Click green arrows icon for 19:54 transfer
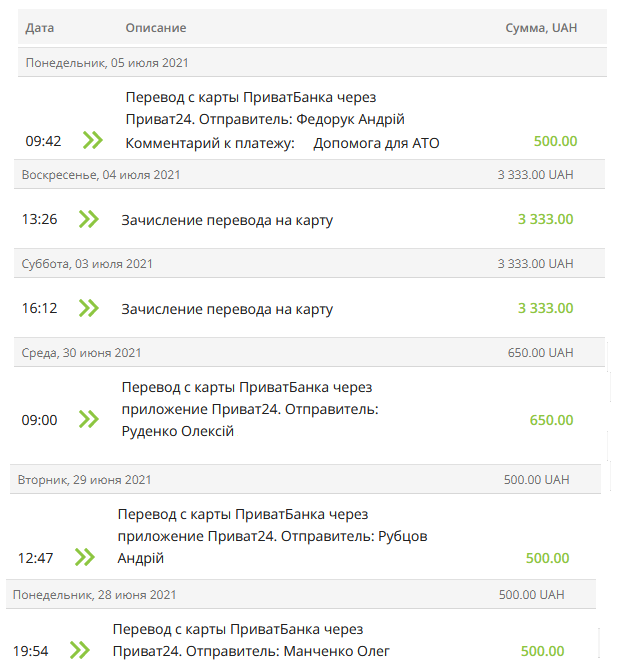 (79, 650)
